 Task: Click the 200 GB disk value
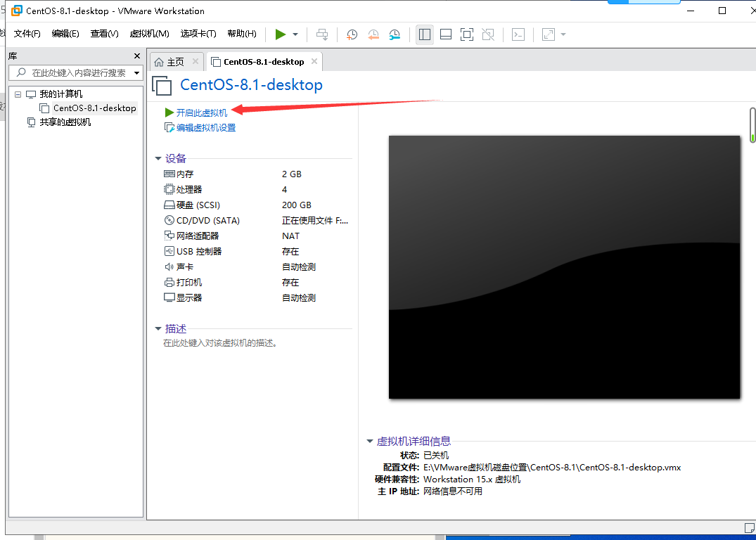click(297, 205)
